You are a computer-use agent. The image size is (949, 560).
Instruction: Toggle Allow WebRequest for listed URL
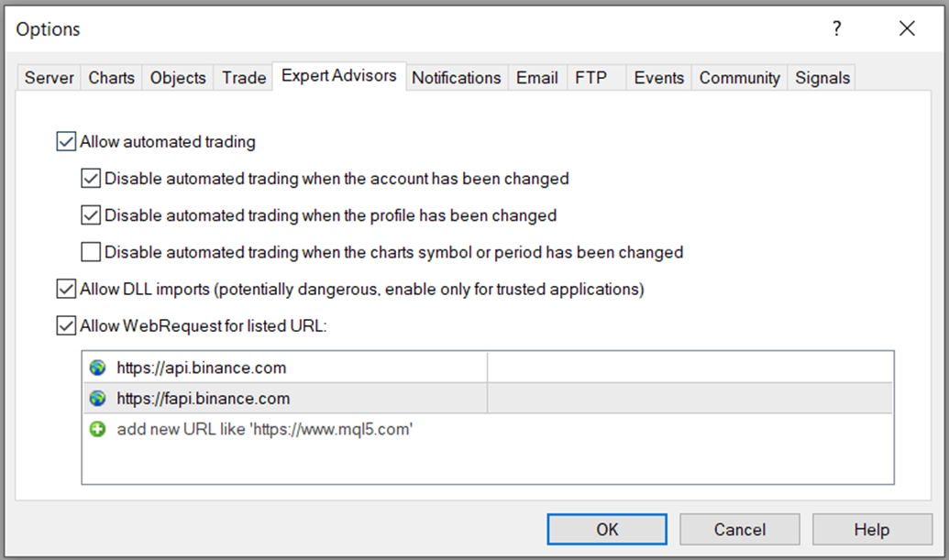66,325
